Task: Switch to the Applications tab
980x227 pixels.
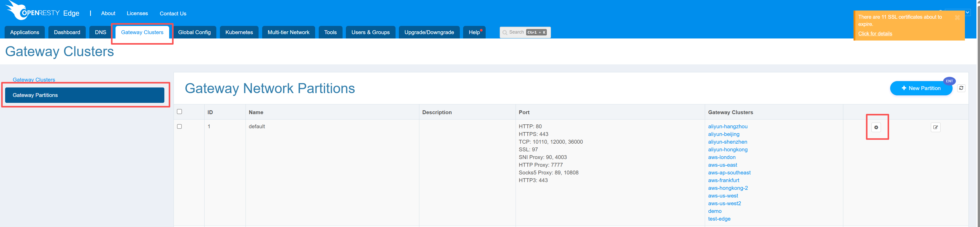Action: point(25,32)
